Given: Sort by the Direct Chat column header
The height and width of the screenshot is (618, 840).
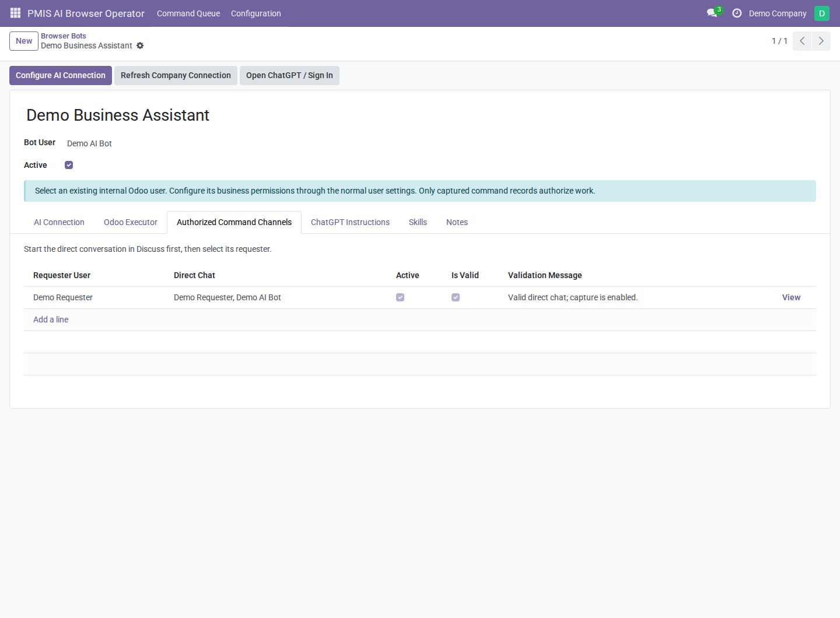Looking at the screenshot, I should (x=194, y=275).
